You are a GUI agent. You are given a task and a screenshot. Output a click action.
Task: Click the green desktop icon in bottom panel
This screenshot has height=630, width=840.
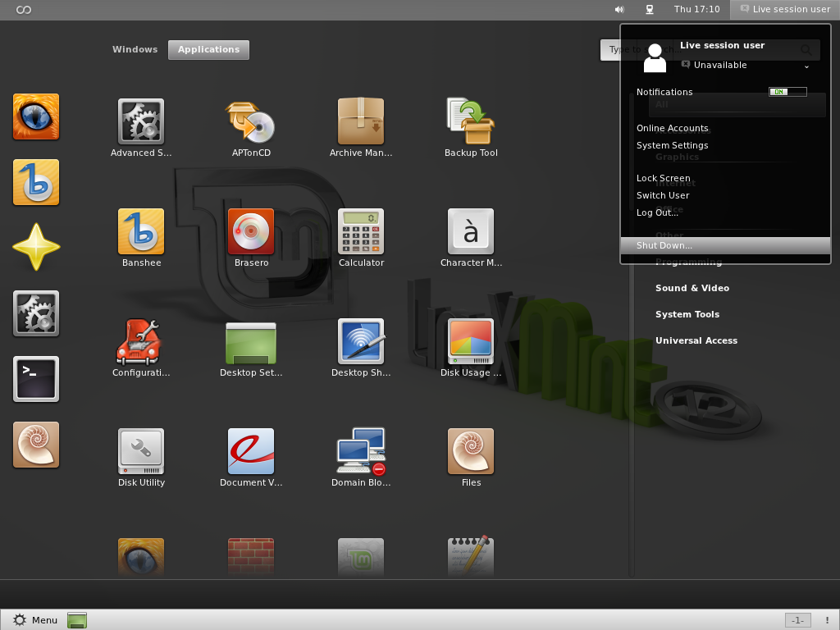pyautogui.click(x=77, y=620)
